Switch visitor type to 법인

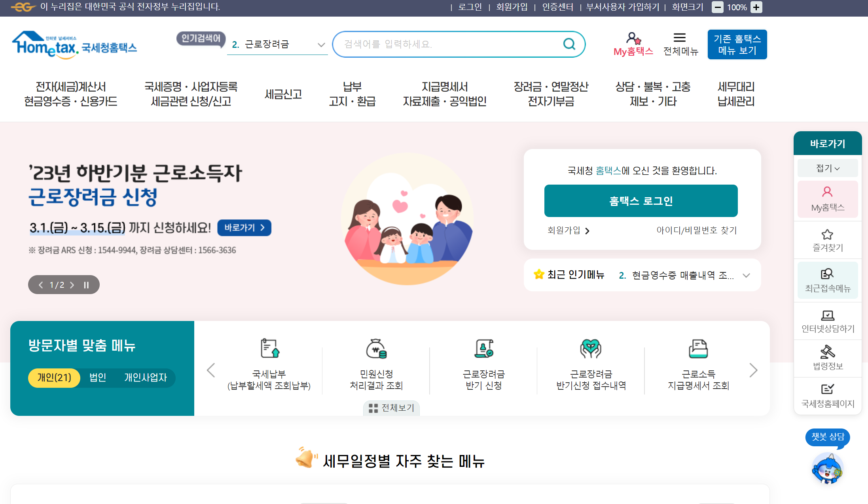click(x=98, y=378)
